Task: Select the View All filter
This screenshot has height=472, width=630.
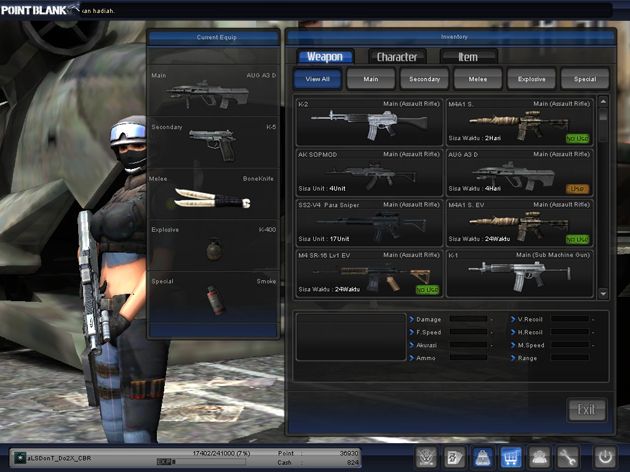Action: click(317, 79)
